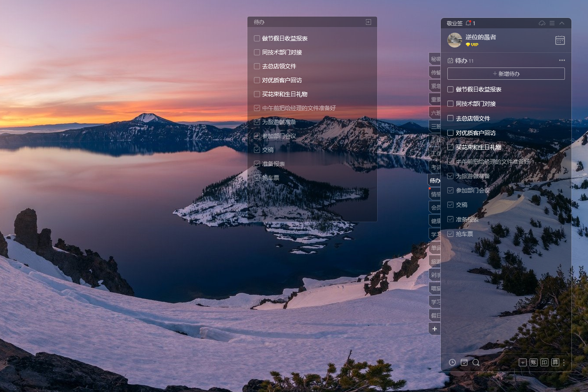Check 同技术部门对接 in floating 待办 window

click(257, 52)
